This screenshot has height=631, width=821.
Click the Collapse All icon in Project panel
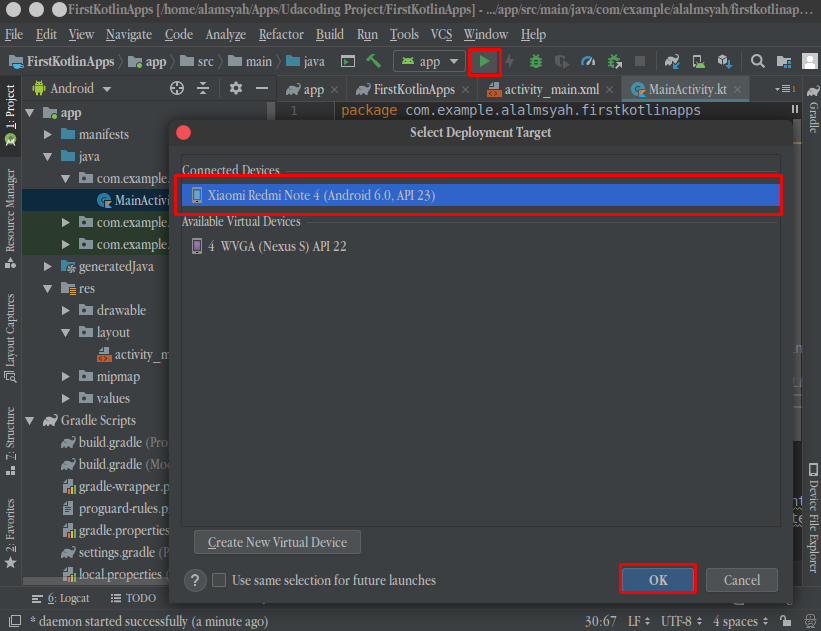click(203, 88)
